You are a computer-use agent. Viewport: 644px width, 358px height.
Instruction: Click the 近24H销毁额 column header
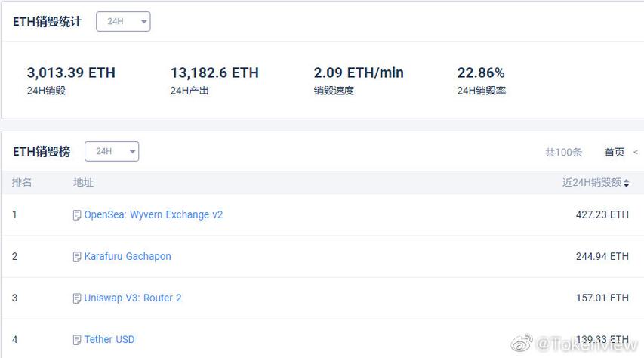pyautogui.click(x=592, y=183)
